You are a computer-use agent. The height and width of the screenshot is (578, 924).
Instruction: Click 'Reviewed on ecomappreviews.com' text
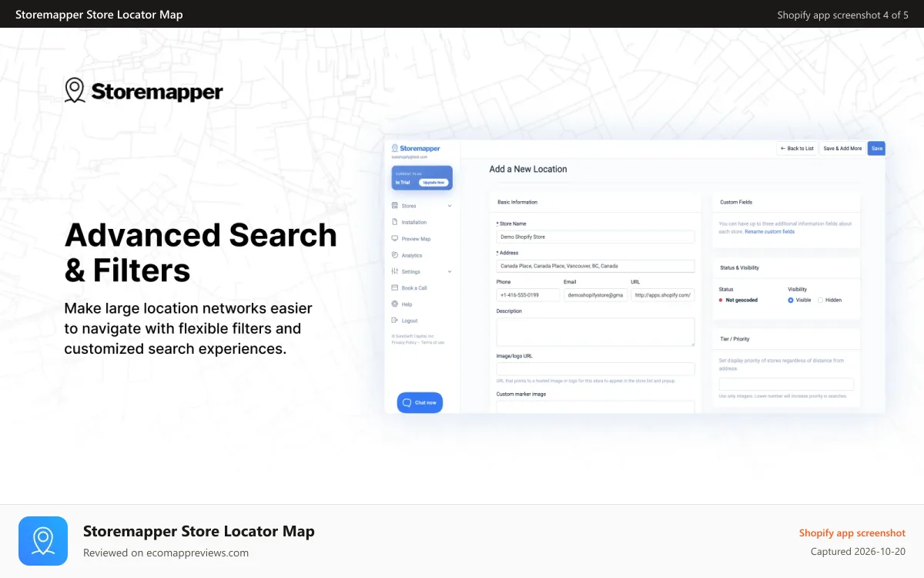tap(166, 553)
